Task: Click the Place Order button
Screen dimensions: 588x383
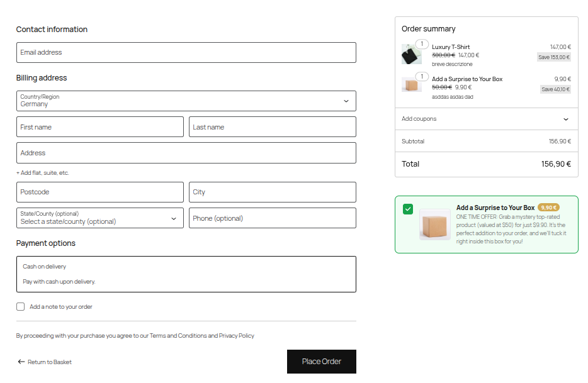Action: [321, 362]
